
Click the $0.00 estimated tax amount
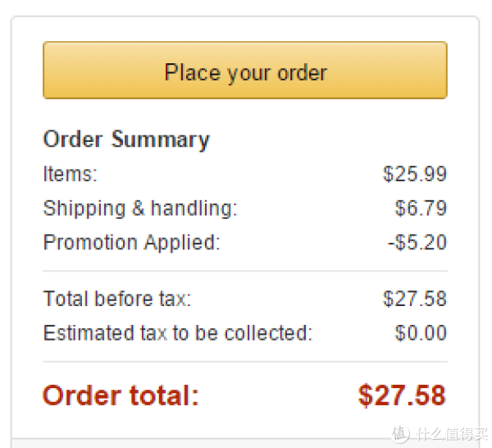pyautogui.click(x=421, y=333)
